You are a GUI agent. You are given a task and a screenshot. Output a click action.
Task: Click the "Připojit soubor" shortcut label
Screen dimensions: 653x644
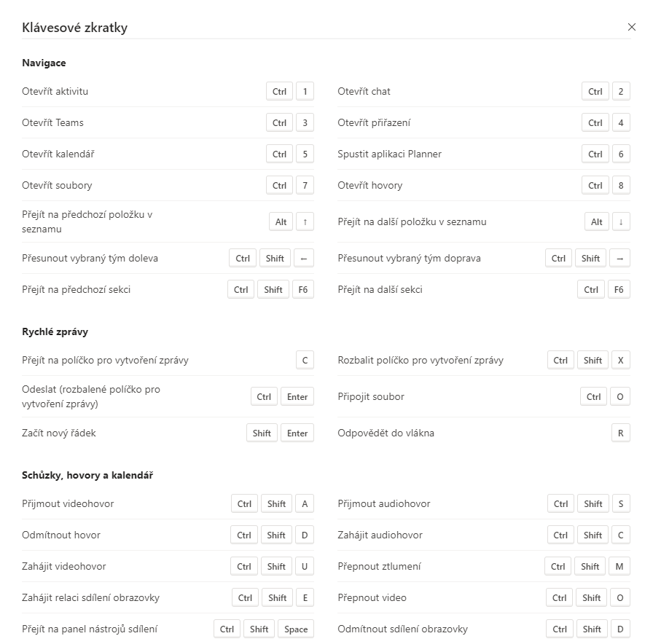[370, 397]
